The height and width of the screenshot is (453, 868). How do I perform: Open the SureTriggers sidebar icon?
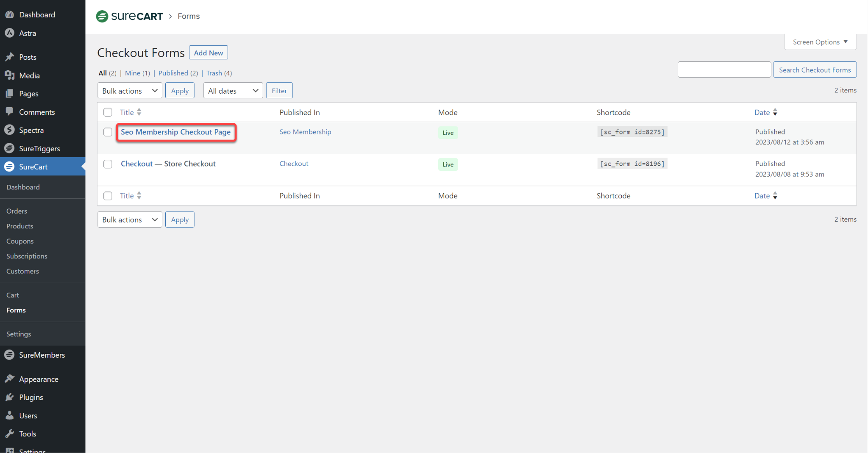coord(9,148)
